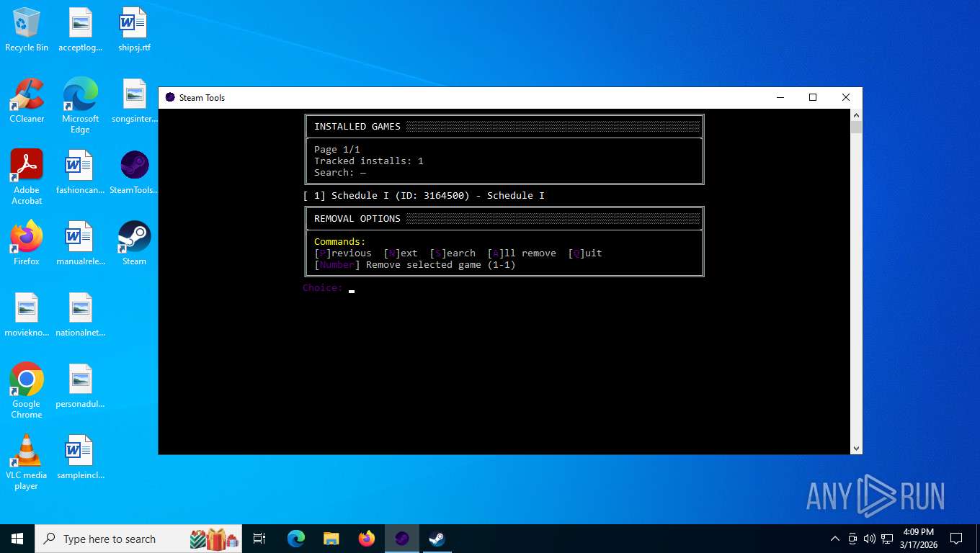980x553 pixels.
Task: Open the CCleaner desktop shortcut
Action: tap(27, 101)
